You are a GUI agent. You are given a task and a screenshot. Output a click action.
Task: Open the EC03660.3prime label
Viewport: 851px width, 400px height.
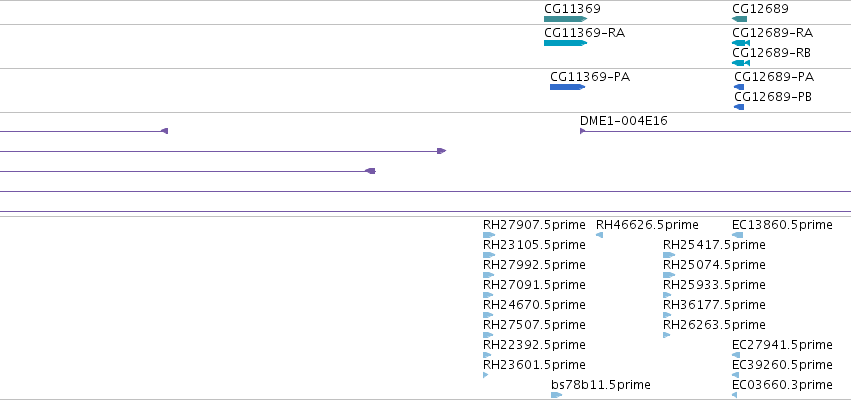pyautogui.click(x=782, y=385)
